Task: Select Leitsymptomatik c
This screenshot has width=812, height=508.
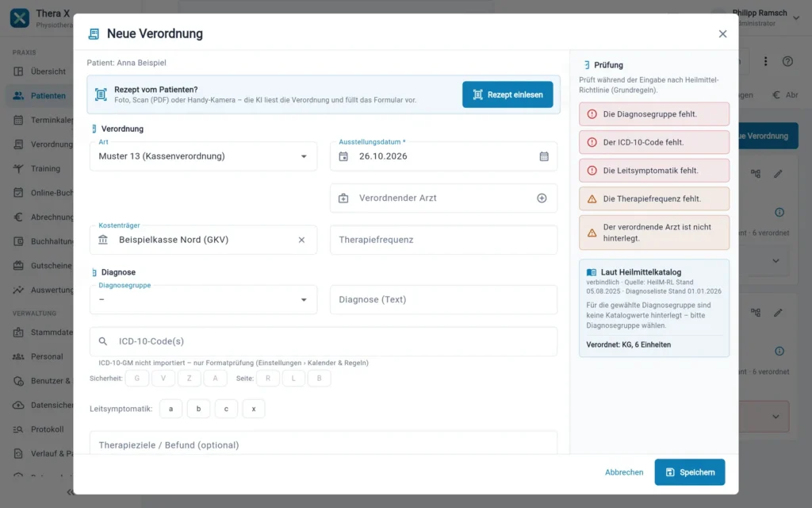Action: [x=226, y=409]
